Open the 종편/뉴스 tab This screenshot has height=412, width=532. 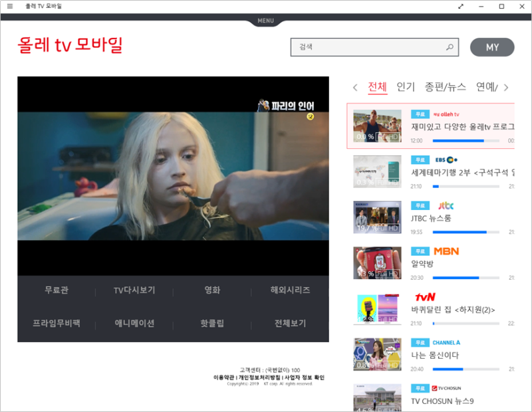(x=446, y=87)
